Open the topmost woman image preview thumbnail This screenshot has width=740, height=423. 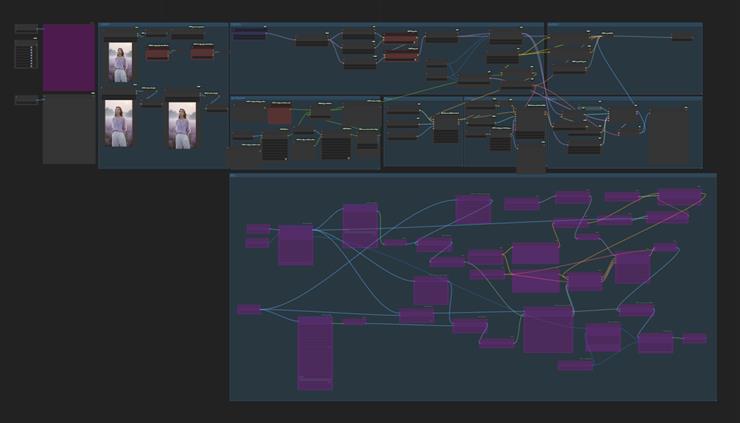click(x=120, y=62)
